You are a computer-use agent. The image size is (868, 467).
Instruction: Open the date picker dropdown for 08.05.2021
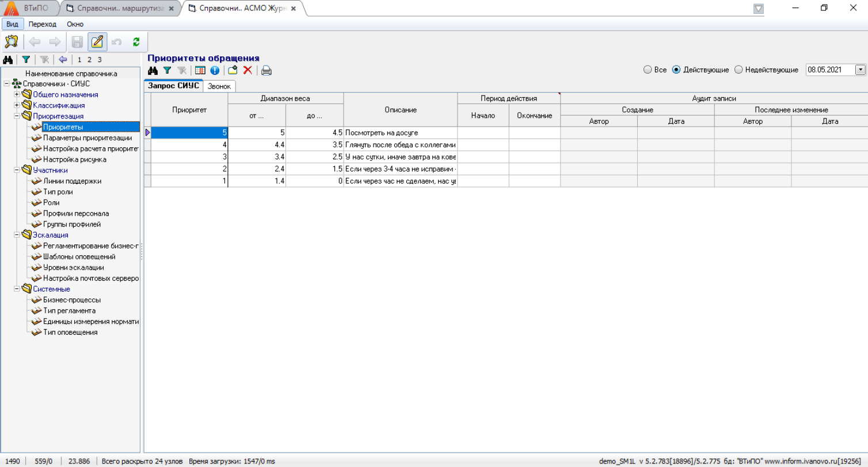(861, 70)
